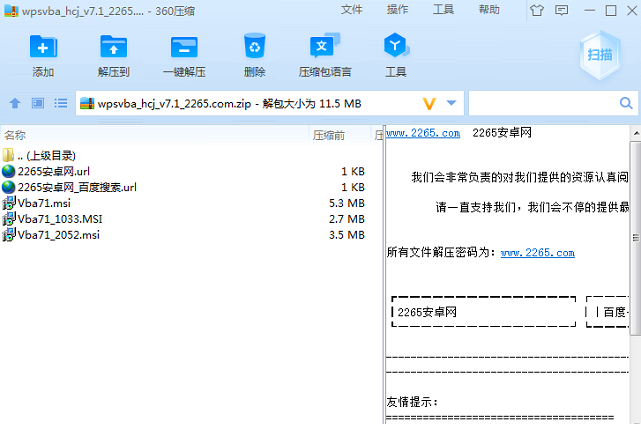This screenshot has width=641, height=424.
Task: Open the archive language (压缩包语言) tool
Action: pyautogui.click(x=324, y=48)
